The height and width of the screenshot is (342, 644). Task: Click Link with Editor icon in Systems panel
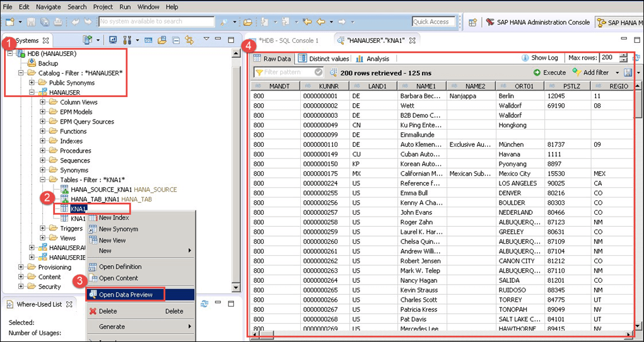point(189,40)
